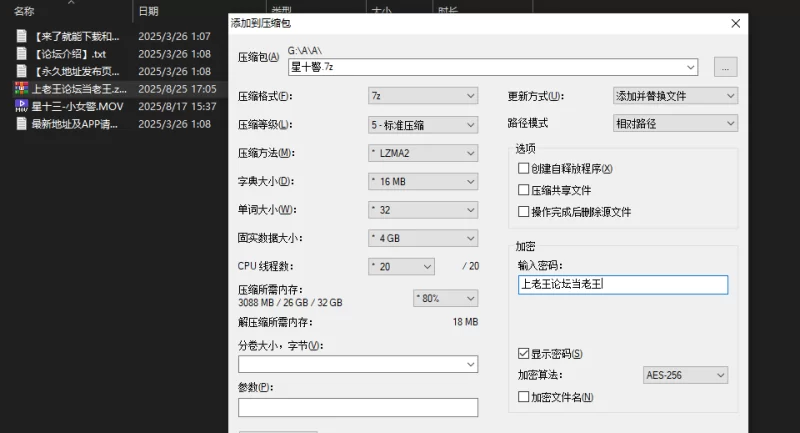Click the archive icon of 上老王论坛当老王
This screenshot has width=800, height=433.
21,88
